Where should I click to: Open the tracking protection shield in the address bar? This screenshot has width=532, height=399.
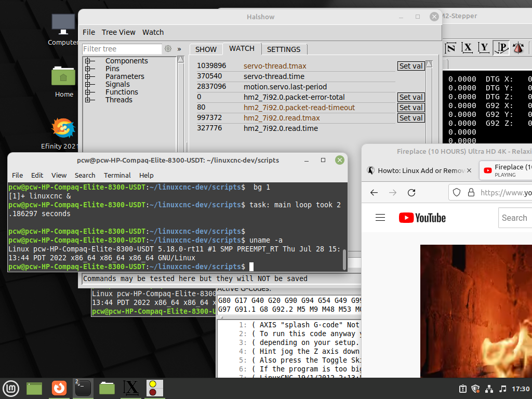tap(457, 193)
